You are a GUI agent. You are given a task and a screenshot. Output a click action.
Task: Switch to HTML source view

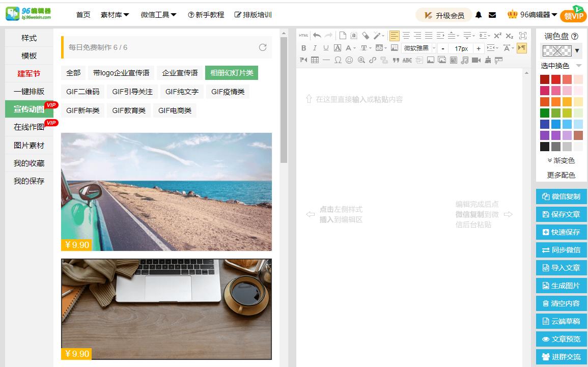click(303, 35)
